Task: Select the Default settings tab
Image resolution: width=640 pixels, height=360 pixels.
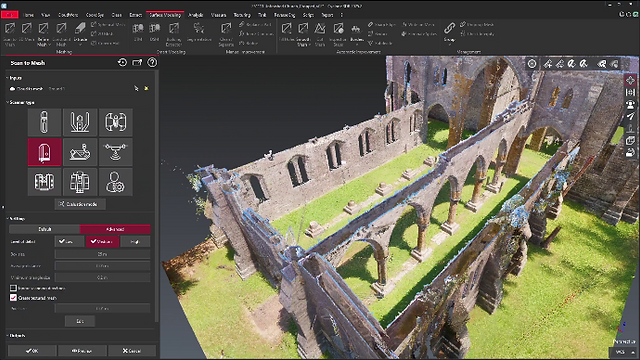Action: 44,229
